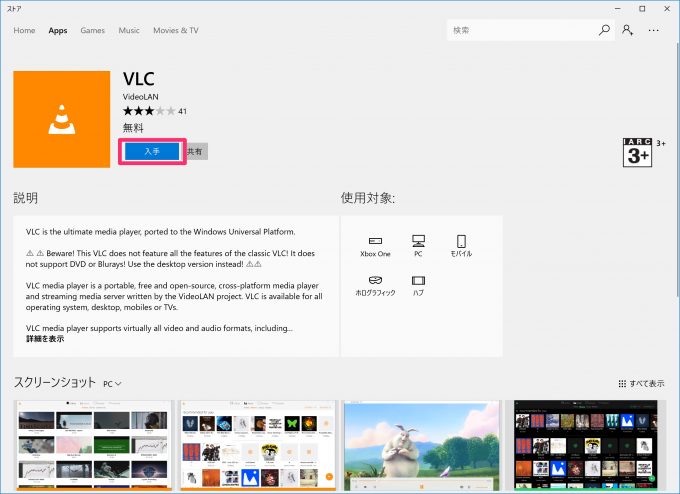Go to the Home tab
Image resolution: width=680 pixels, height=494 pixels.
[x=24, y=30]
